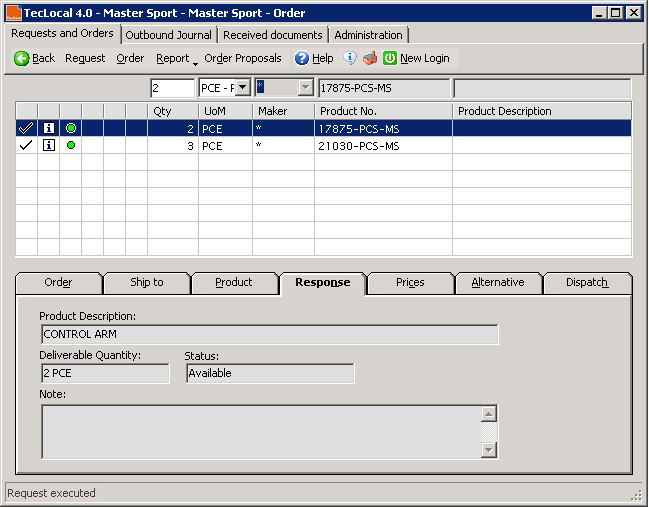Click info icon in the 17875-PCS-MS row
The width and height of the screenshot is (649, 508).
point(48,128)
